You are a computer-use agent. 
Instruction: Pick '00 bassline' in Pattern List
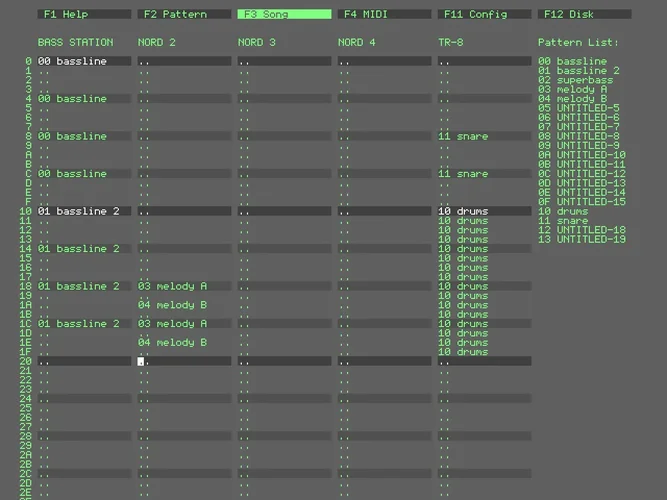point(572,61)
